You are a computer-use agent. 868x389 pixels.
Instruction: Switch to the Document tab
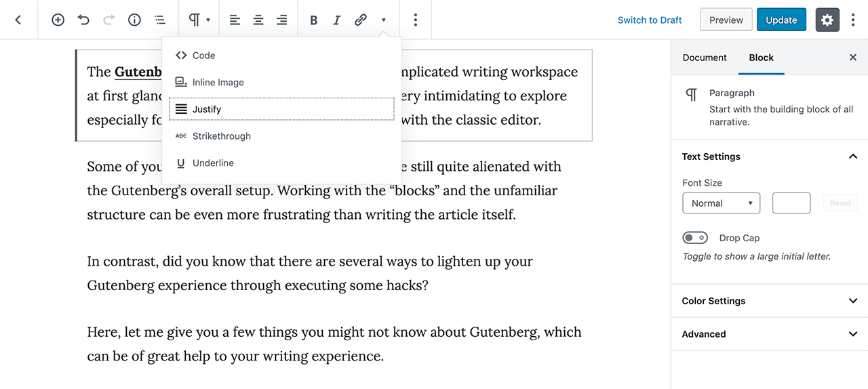click(705, 58)
